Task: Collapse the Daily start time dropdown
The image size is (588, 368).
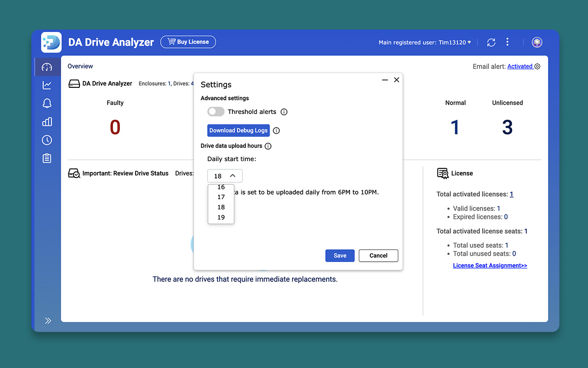Action: [x=225, y=176]
